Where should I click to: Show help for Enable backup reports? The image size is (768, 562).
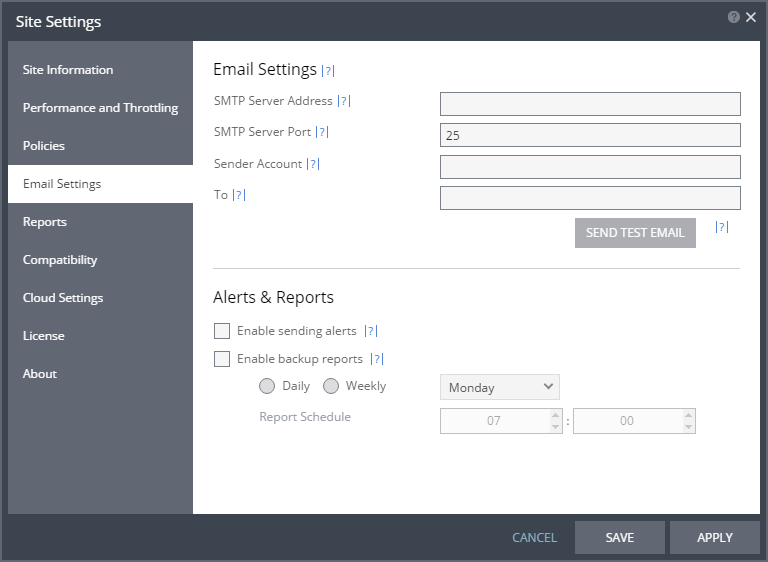click(377, 359)
